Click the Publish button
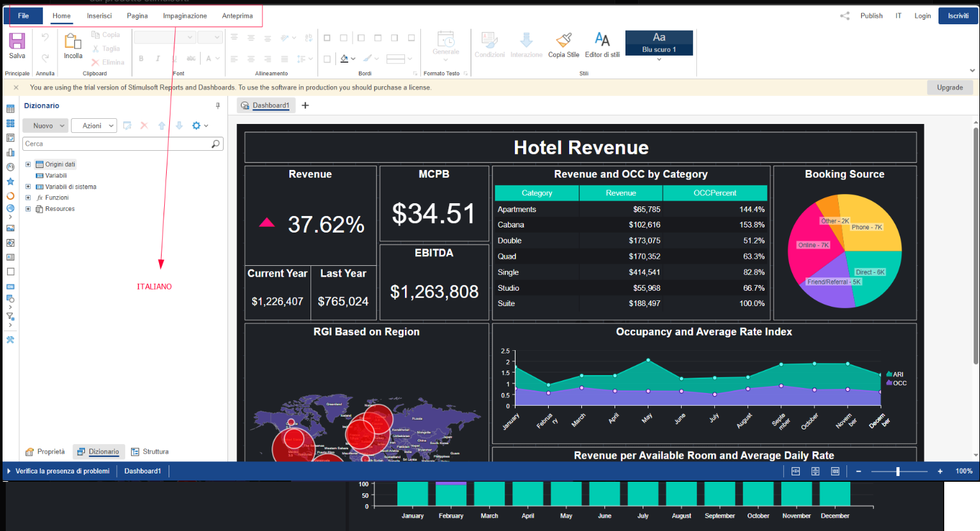 (871, 16)
